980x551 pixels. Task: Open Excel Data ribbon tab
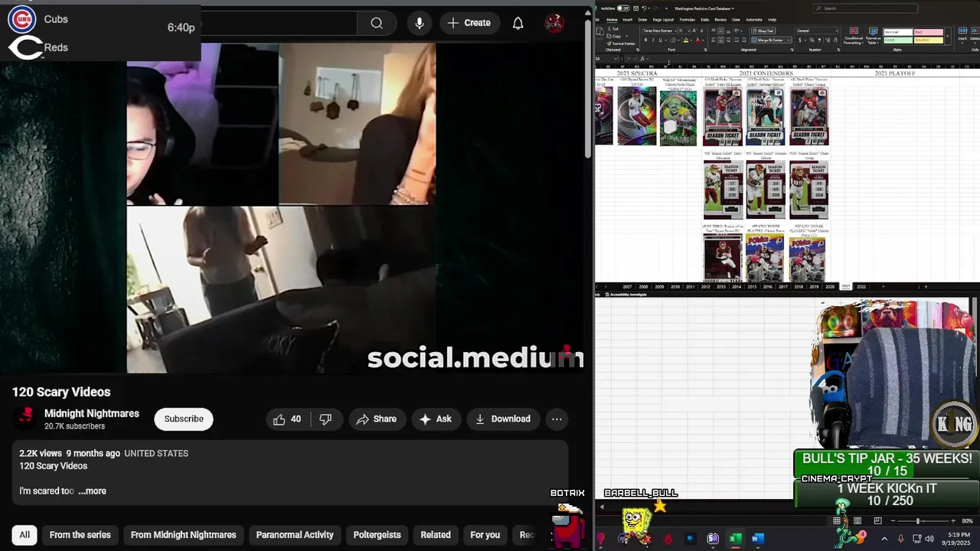click(x=705, y=20)
